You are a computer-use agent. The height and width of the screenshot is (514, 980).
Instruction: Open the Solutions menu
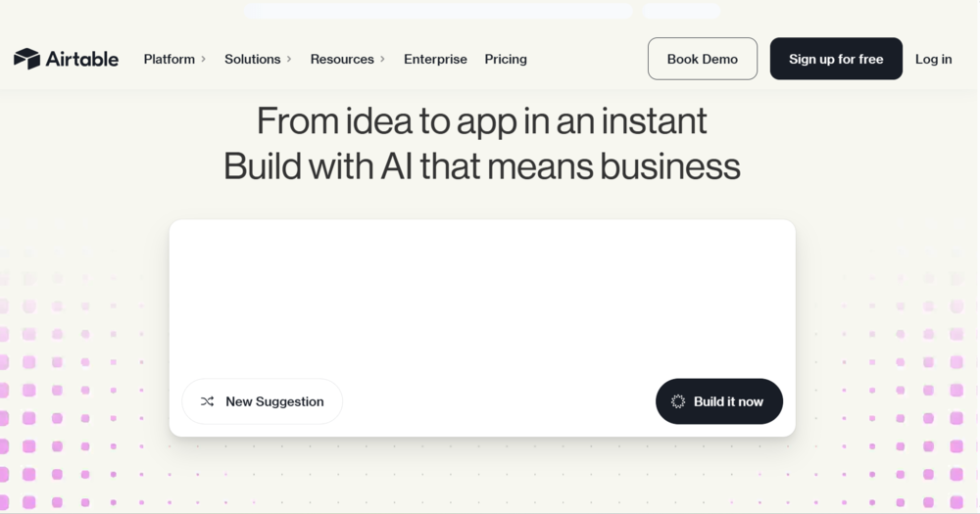coord(253,59)
